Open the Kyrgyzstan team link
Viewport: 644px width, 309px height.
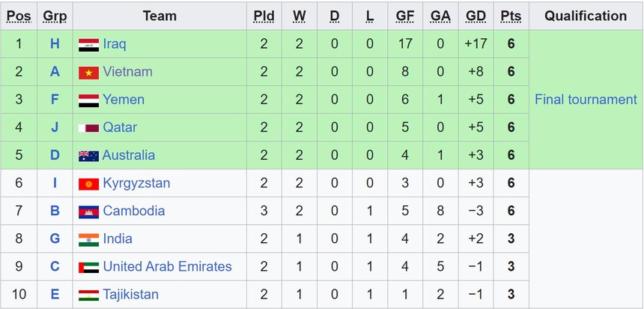pyautogui.click(x=136, y=184)
